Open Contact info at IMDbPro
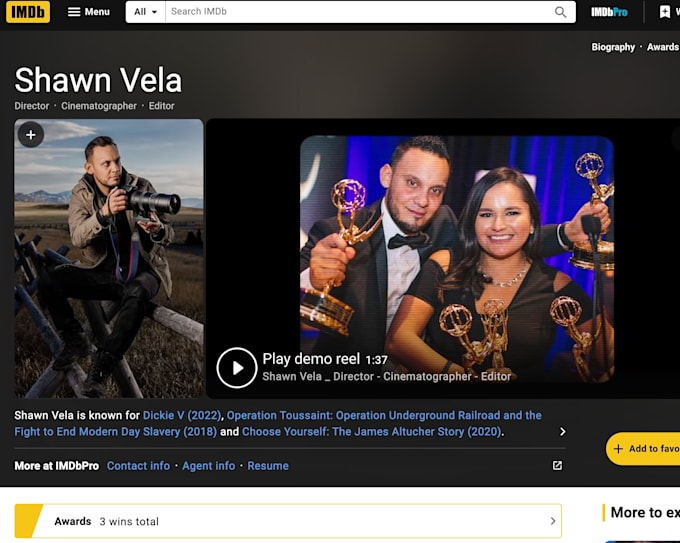Viewport: 680px width, 543px height. pyautogui.click(x=138, y=466)
